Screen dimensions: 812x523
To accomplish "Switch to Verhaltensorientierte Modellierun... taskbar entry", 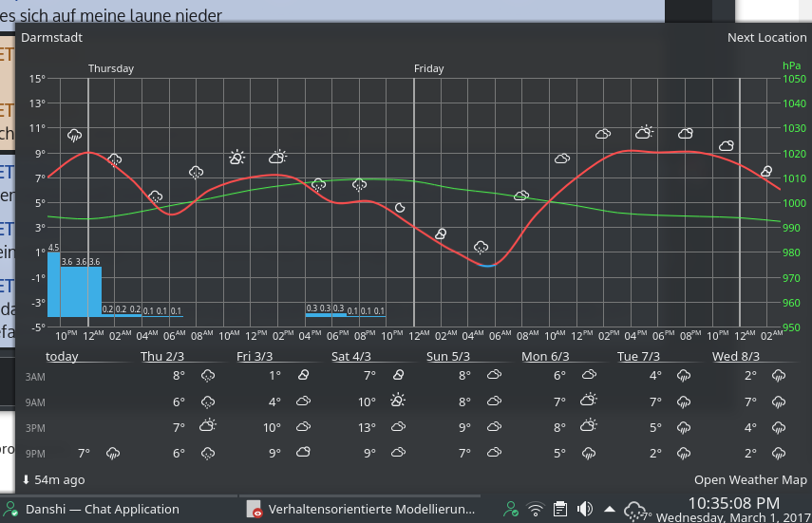I will pyautogui.click(x=361, y=510).
